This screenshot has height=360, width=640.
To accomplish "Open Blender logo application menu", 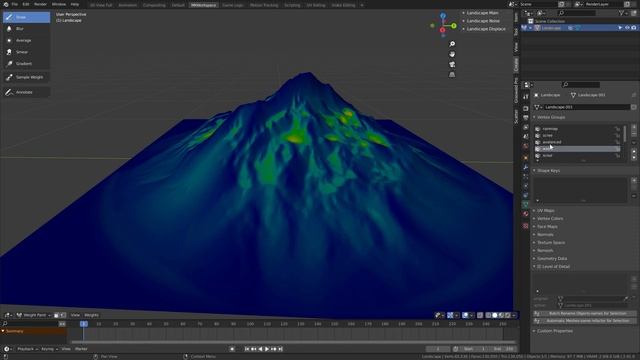I will click(6, 4).
